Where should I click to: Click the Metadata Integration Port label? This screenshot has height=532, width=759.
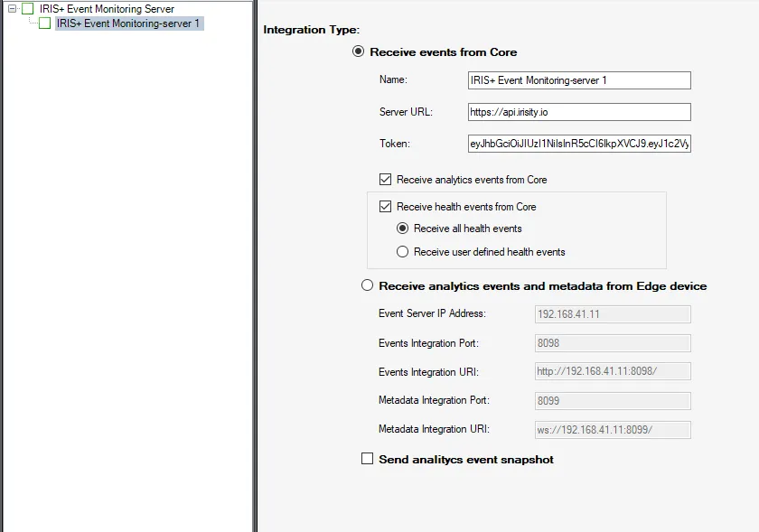434,400
